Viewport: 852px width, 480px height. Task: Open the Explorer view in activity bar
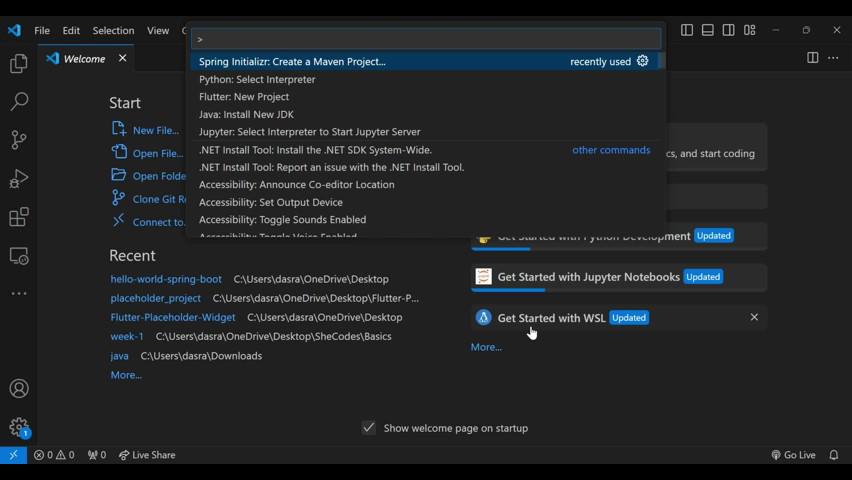(19, 64)
